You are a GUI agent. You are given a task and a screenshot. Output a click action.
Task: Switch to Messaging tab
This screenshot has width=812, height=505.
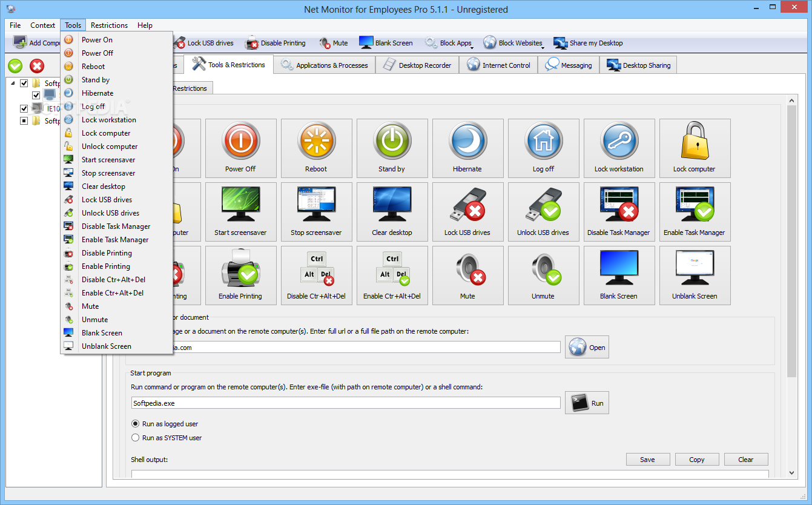[x=569, y=65]
